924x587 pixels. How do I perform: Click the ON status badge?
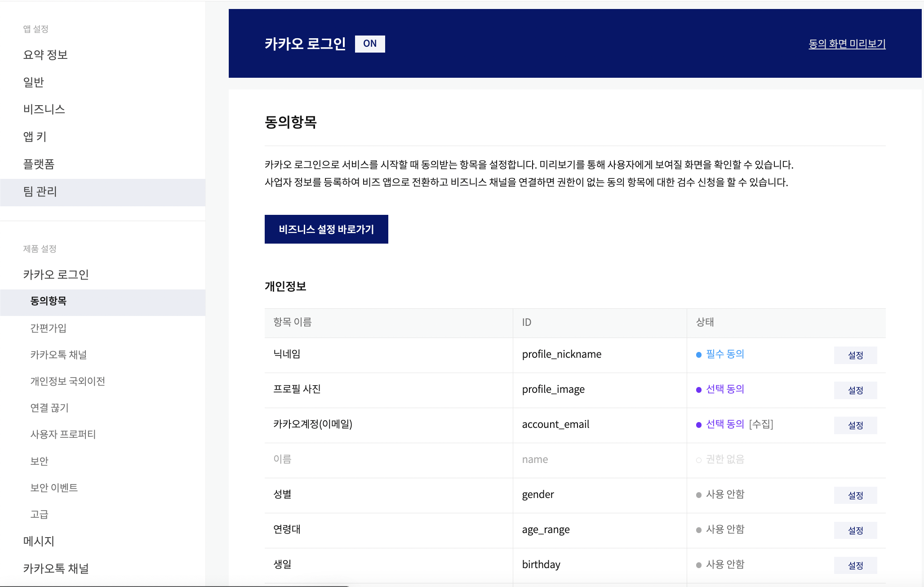370,44
